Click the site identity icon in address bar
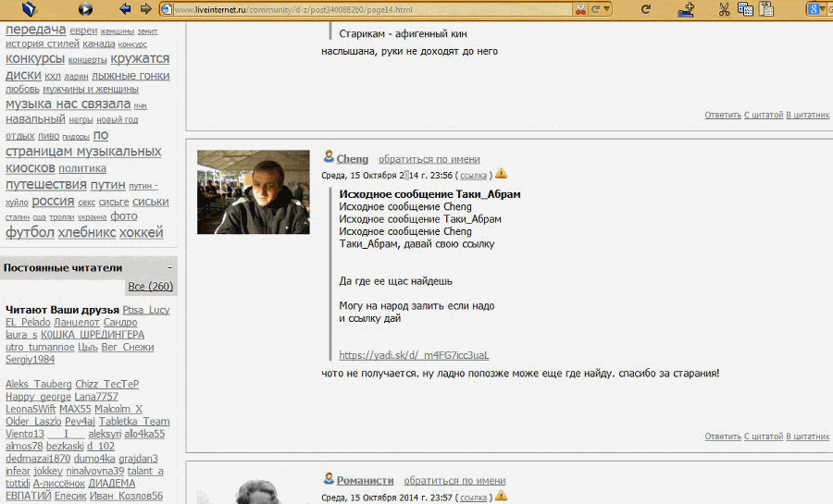This screenshot has width=833, height=504. click(167, 9)
